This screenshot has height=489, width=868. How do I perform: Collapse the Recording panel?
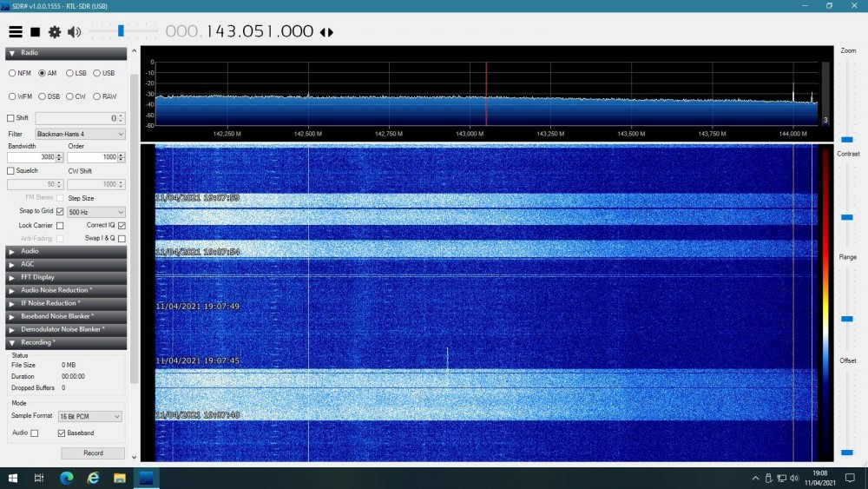click(66, 343)
